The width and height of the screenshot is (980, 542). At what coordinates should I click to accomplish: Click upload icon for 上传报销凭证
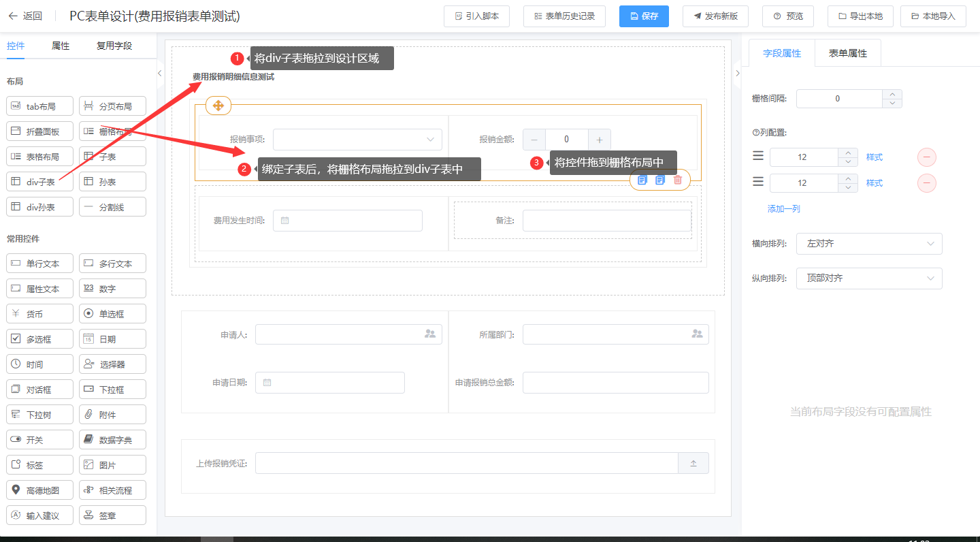tap(693, 463)
